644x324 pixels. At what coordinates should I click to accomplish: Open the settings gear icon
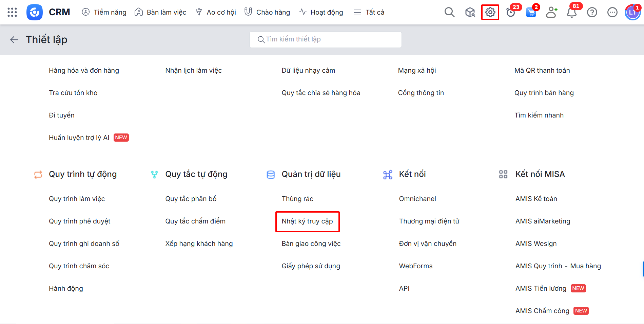tap(490, 12)
